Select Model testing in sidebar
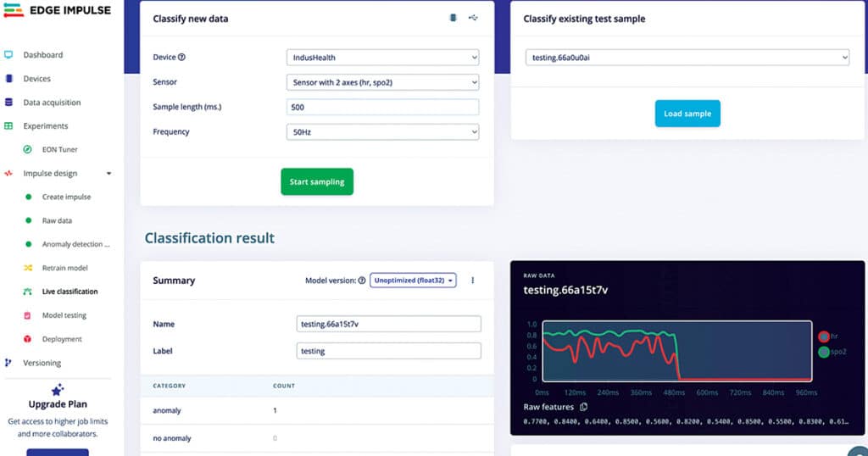The height and width of the screenshot is (456, 868). pos(64,315)
